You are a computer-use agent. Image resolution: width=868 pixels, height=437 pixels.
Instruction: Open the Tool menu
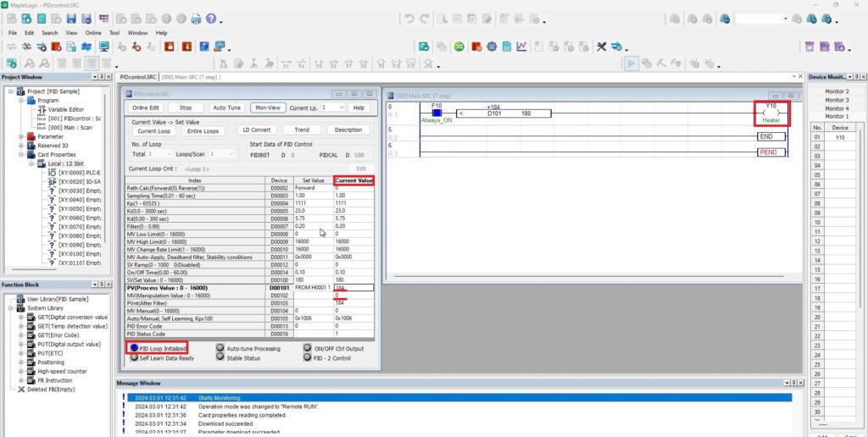tap(114, 33)
